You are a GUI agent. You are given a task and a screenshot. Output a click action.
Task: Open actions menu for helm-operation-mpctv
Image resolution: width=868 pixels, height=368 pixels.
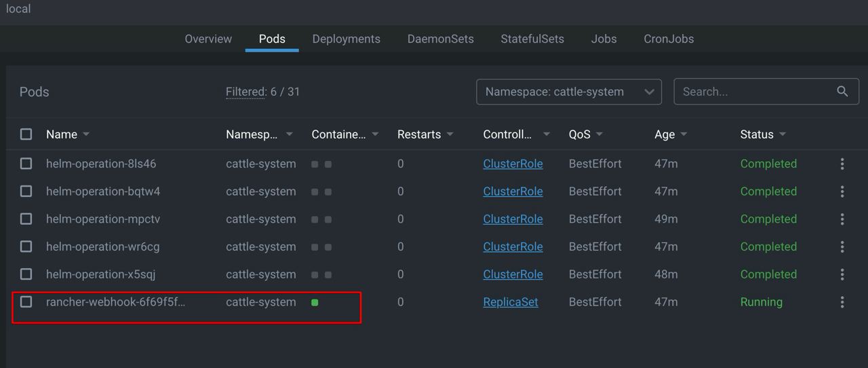[842, 219]
